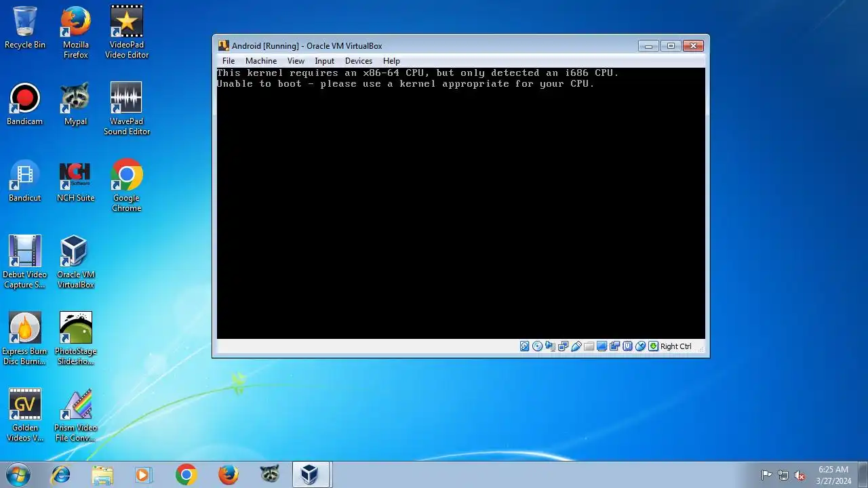Launch Internet Explorer from the taskbar
The height and width of the screenshot is (488, 868).
(61, 475)
